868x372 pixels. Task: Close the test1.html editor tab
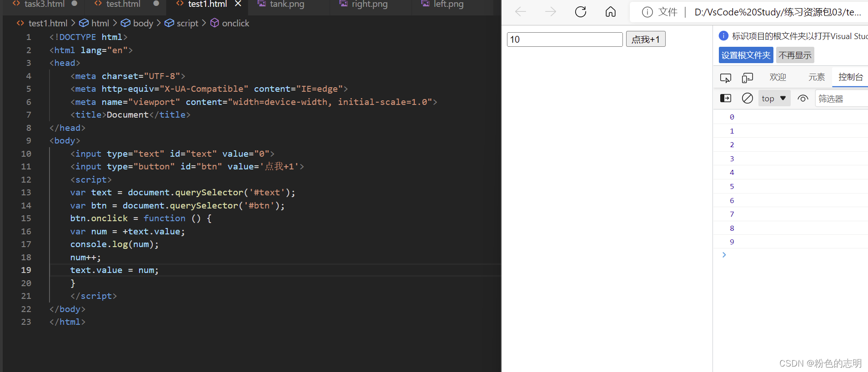pos(238,4)
